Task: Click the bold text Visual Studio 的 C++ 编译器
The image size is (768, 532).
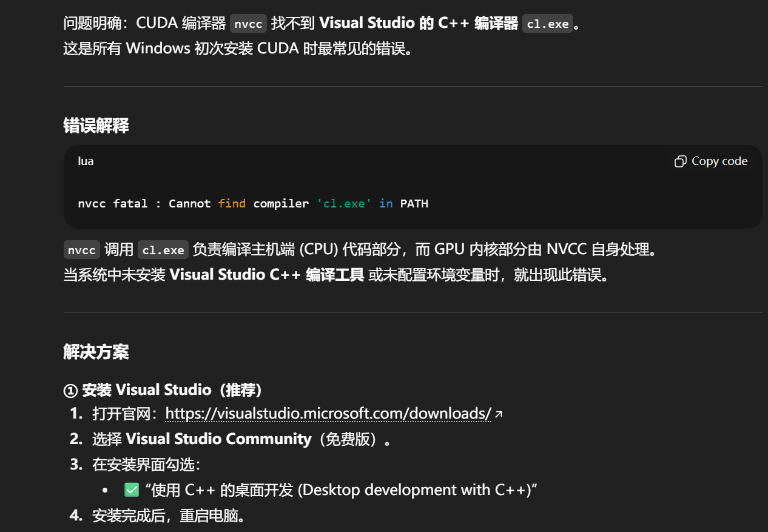Action: [x=419, y=24]
